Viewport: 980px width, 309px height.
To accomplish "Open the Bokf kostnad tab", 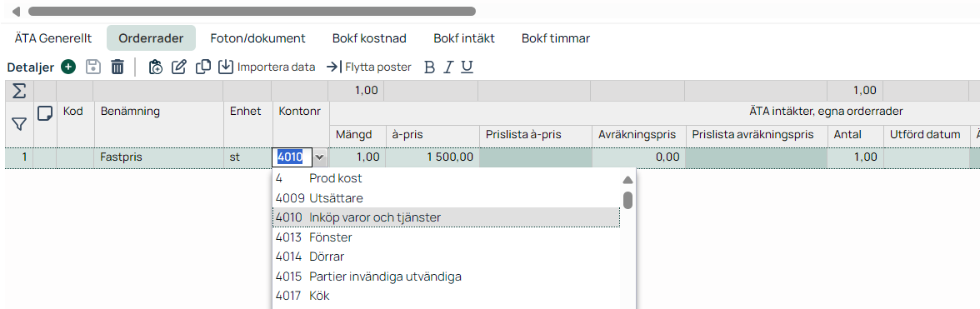I will (369, 38).
